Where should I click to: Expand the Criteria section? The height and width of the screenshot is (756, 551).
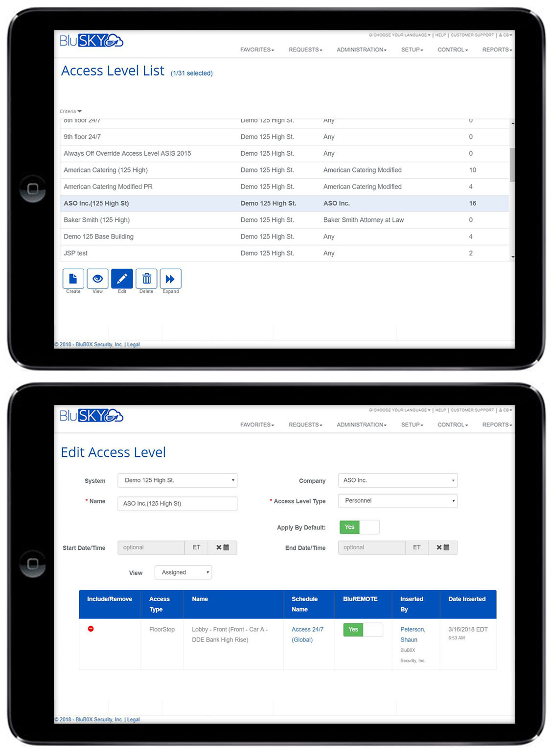70,111
